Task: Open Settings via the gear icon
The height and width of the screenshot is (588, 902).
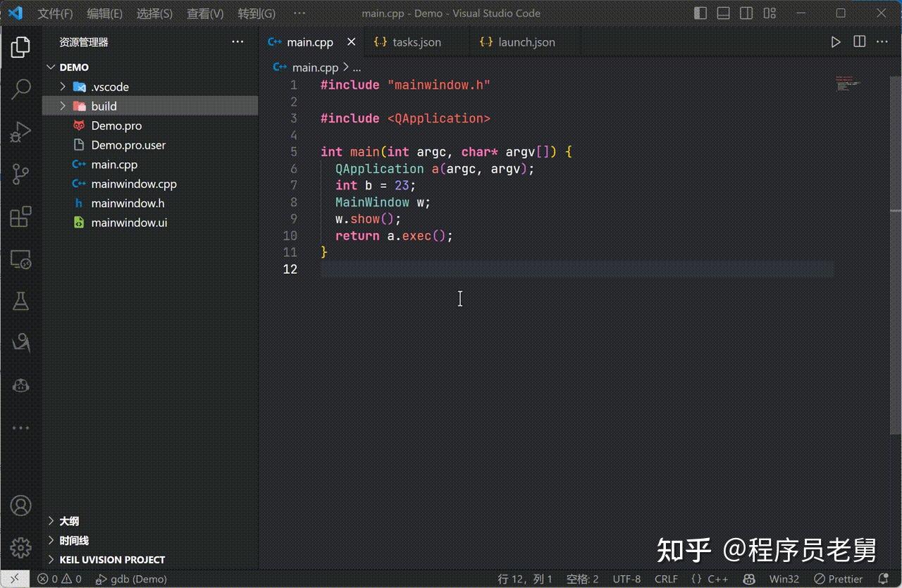Action: pyautogui.click(x=20, y=548)
